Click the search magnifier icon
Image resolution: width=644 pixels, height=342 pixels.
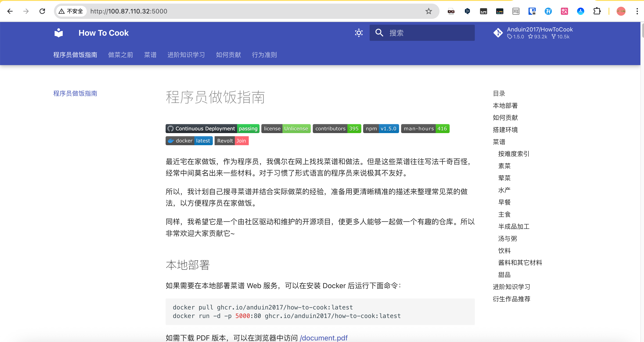point(379,33)
